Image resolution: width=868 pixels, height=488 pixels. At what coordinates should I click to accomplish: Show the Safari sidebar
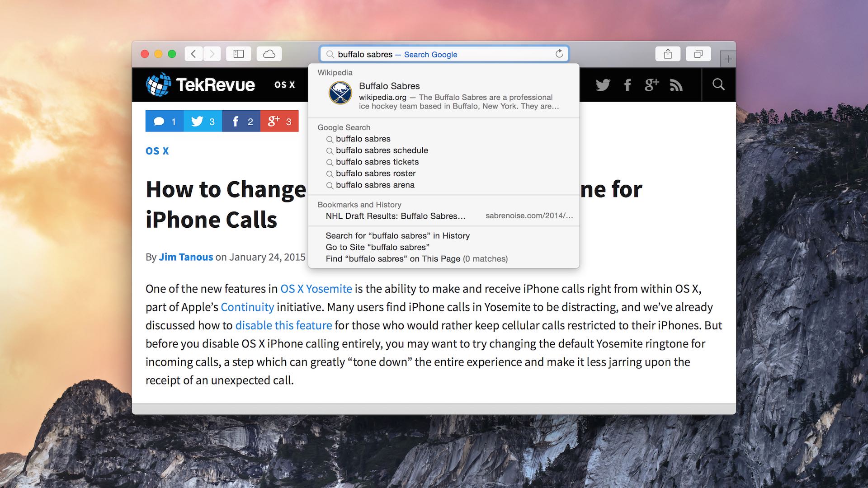point(239,54)
